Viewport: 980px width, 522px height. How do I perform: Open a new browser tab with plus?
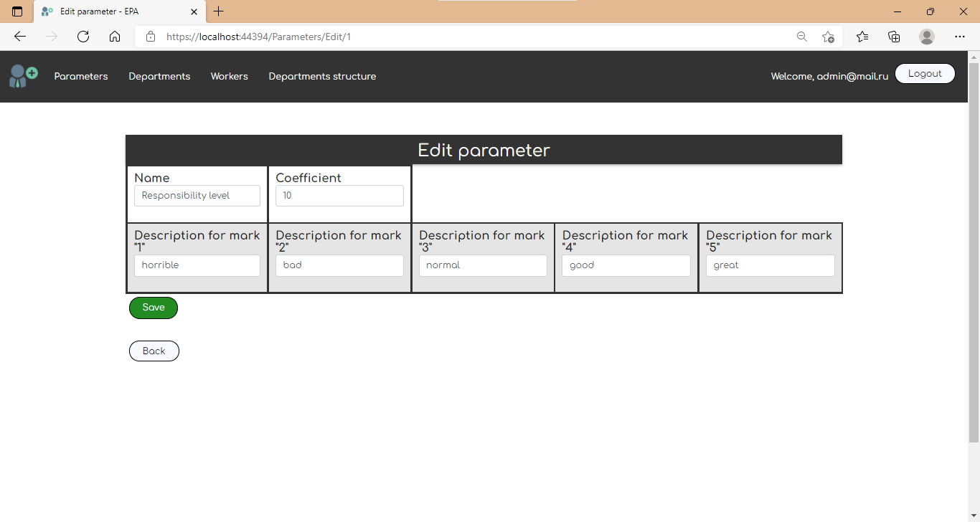(x=219, y=11)
